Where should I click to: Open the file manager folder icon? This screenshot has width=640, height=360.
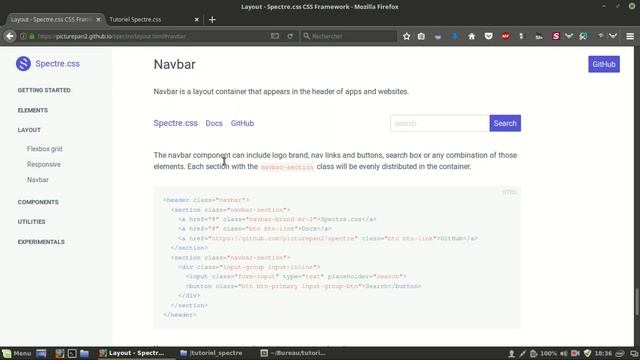[84, 353]
